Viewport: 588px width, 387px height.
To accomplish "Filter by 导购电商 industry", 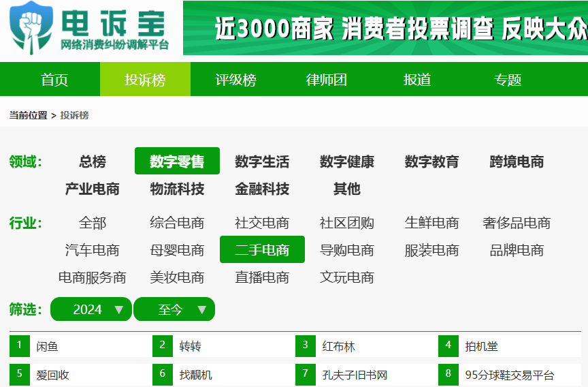I will point(347,250).
